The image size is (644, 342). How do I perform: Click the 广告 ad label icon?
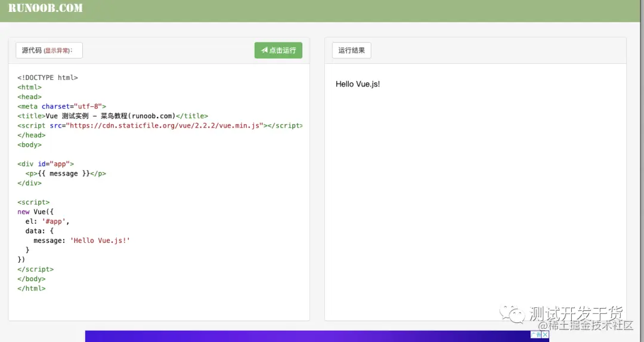(x=536, y=335)
